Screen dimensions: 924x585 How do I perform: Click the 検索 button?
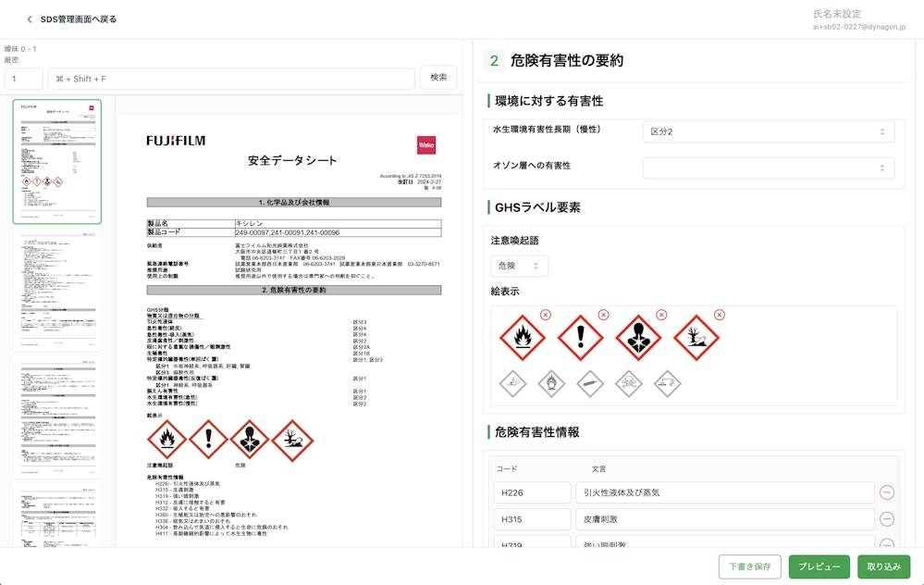(x=438, y=77)
